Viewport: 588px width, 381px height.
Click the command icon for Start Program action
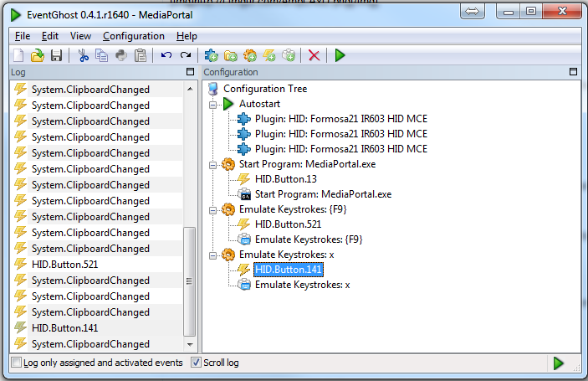244,194
